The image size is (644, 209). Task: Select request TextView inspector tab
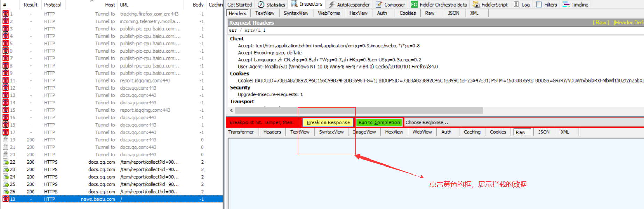click(x=265, y=13)
